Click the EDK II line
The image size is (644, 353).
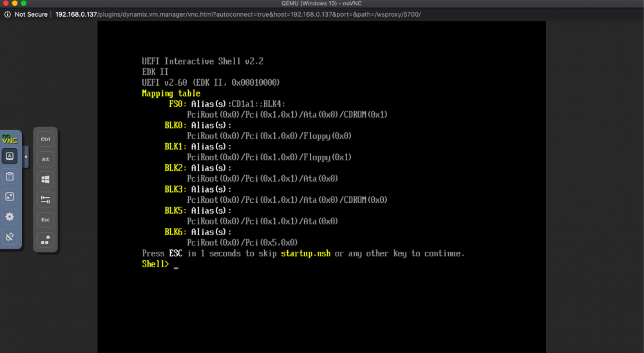155,72
